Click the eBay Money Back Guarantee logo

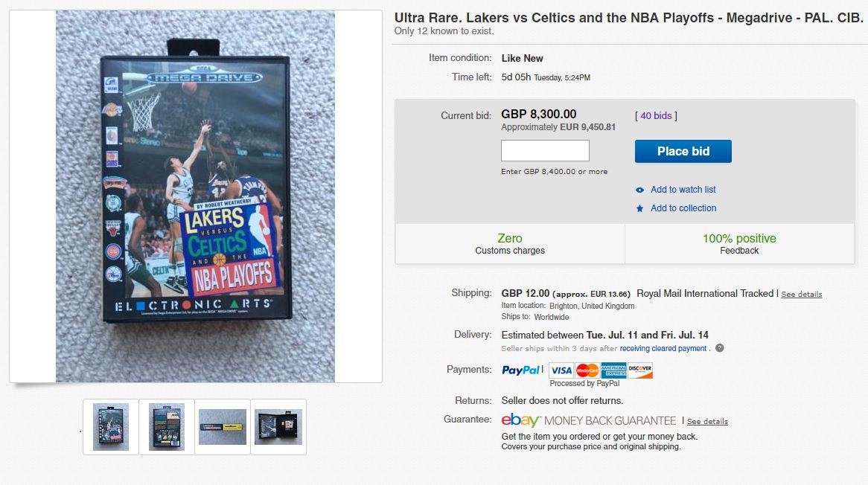588,421
